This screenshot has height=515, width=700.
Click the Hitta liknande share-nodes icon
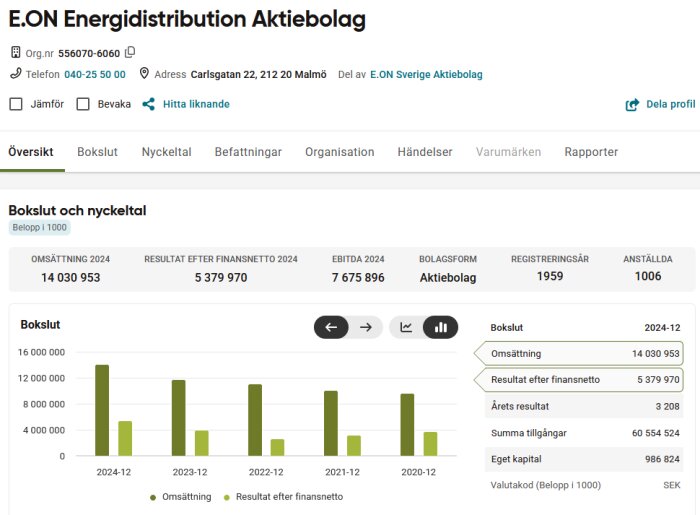click(x=149, y=104)
